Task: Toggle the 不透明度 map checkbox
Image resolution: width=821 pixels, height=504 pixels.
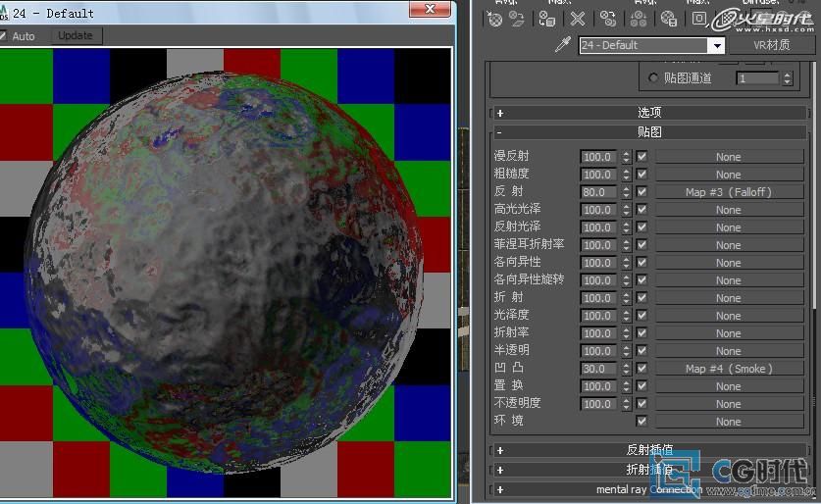Action: (641, 404)
